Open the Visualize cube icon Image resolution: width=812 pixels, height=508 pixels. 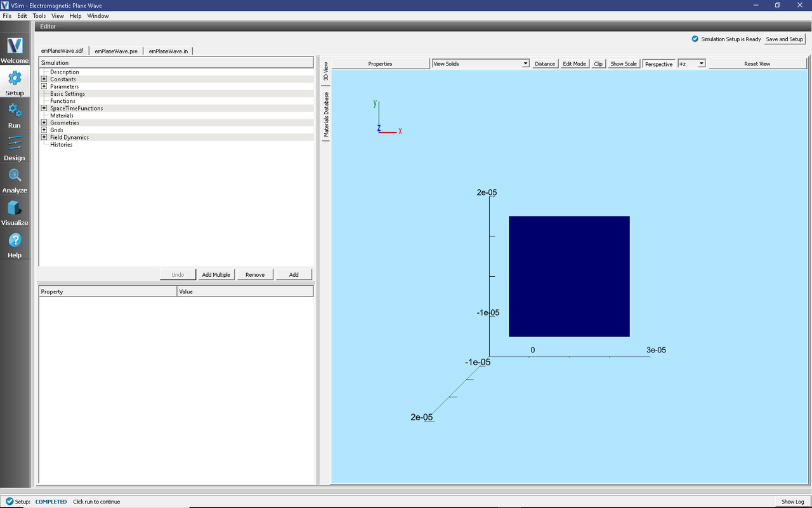coord(15,208)
